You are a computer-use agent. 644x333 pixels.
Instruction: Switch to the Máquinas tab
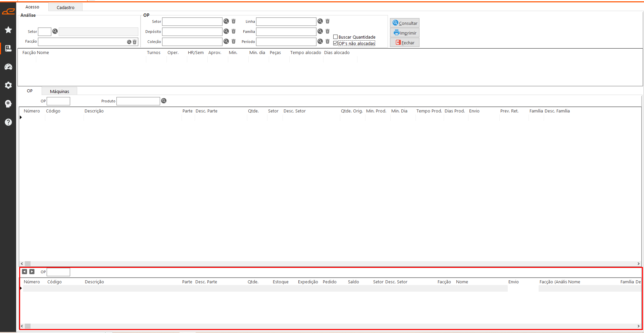[x=59, y=91]
